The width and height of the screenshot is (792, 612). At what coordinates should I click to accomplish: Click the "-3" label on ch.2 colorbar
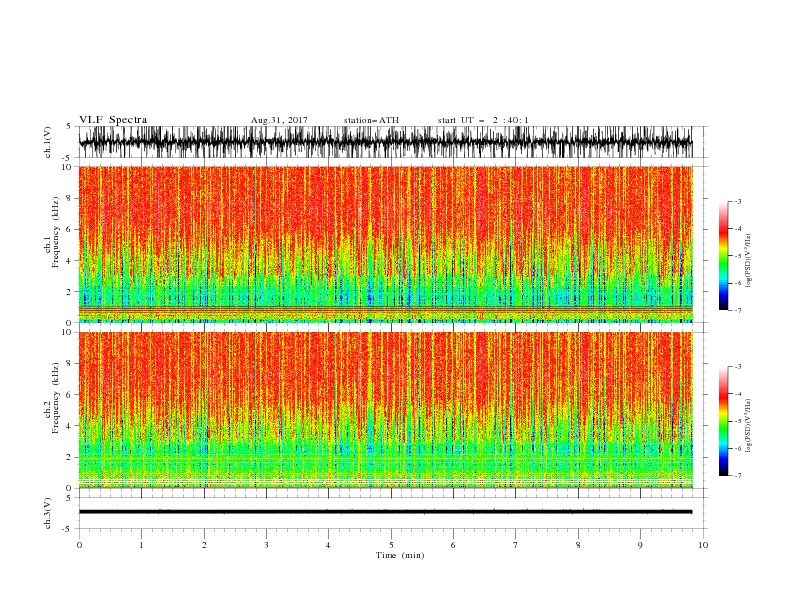click(738, 367)
